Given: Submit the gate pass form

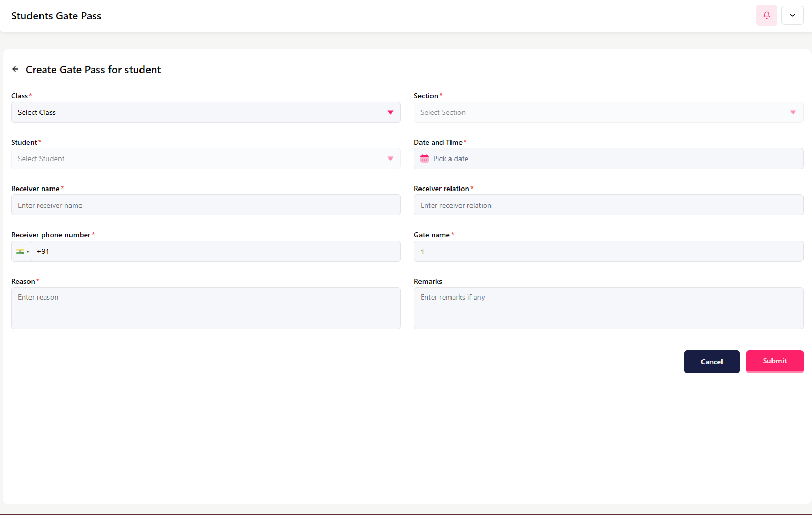Looking at the screenshot, I should pos(774,361).
